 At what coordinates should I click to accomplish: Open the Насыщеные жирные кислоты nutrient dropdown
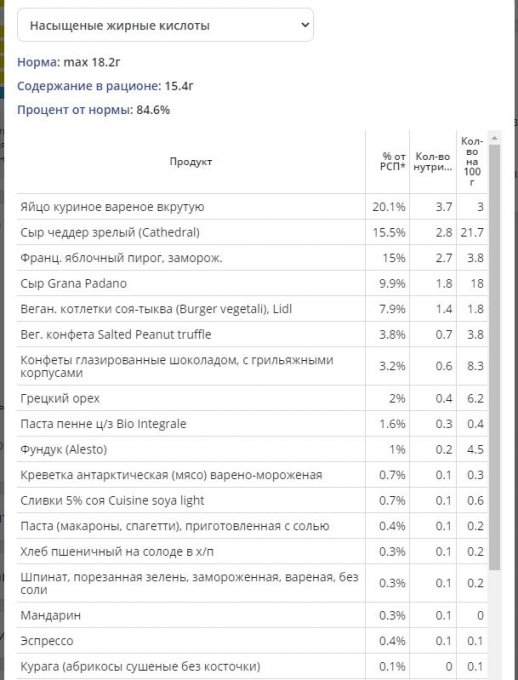coord(165,25)
